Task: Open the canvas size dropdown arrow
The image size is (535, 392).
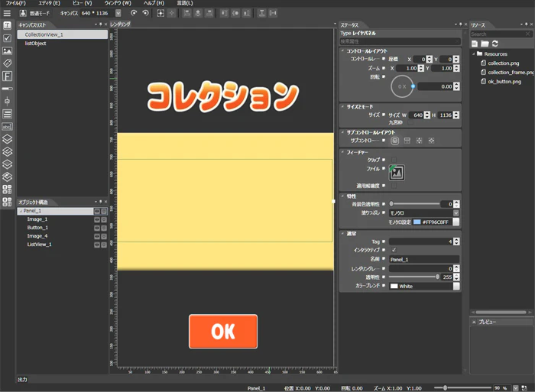Action: tap(118, 13)
